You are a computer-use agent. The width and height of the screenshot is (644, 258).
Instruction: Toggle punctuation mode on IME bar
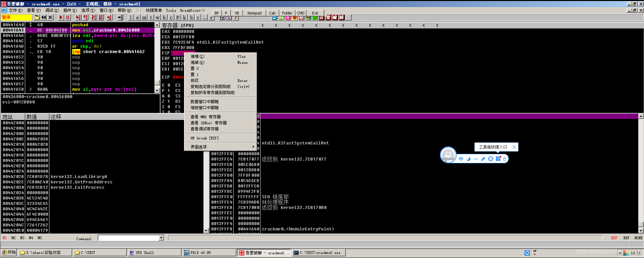pyautogui.click(x=476, y=159)
